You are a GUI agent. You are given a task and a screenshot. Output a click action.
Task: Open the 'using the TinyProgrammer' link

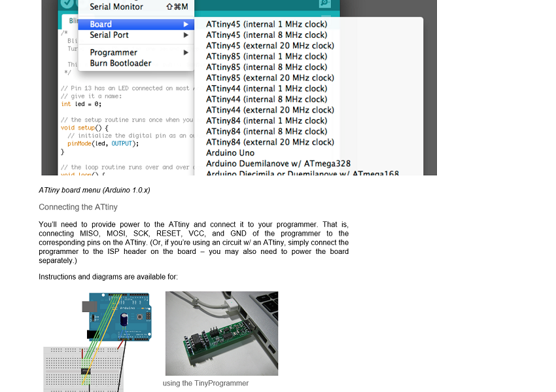tap(205, 383)
